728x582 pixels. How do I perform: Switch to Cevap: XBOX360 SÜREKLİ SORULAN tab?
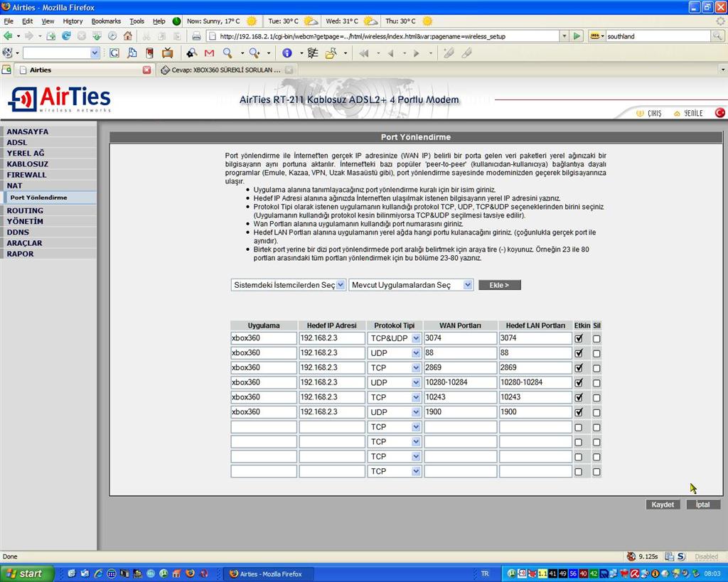tap(226, 70)
